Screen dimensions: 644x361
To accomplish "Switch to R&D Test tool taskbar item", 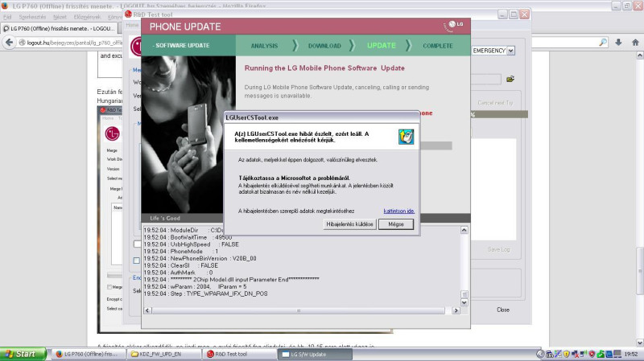I will click(239, 354).
